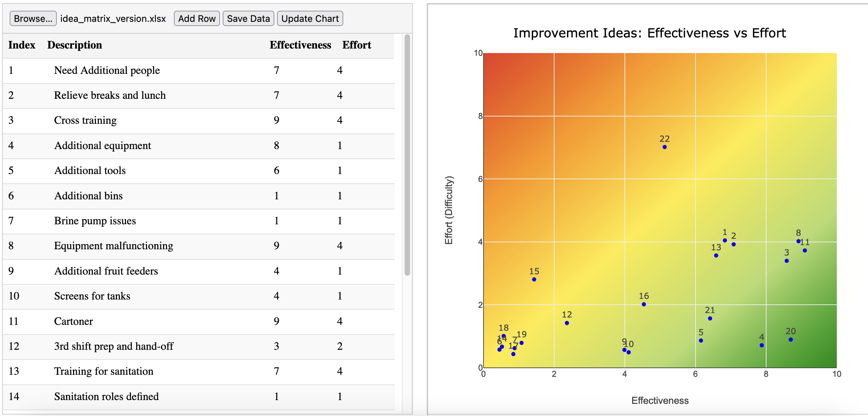Select data point 12 on the chart
This screenshot has height=416, width=868.
coord(567,323)
